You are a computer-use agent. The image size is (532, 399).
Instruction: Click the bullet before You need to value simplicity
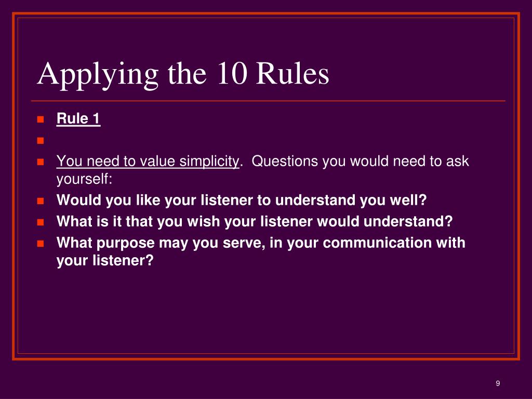pyautogui.click(x=41, y=162)
